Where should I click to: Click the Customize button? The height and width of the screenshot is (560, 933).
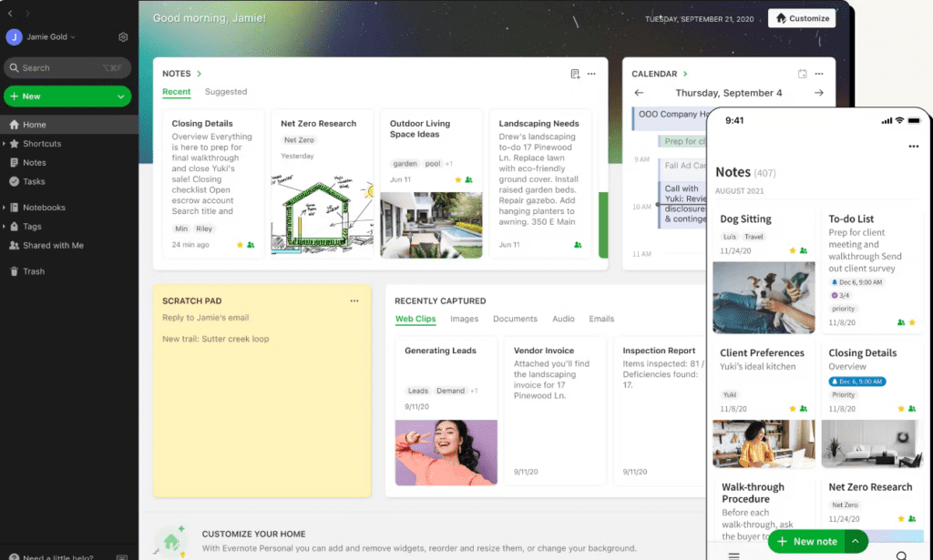point(802,18)
